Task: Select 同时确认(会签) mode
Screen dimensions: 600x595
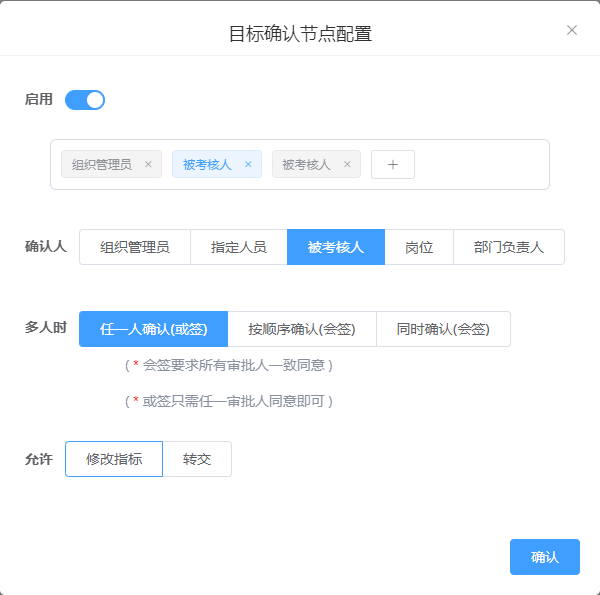Action: pos(443,329)
